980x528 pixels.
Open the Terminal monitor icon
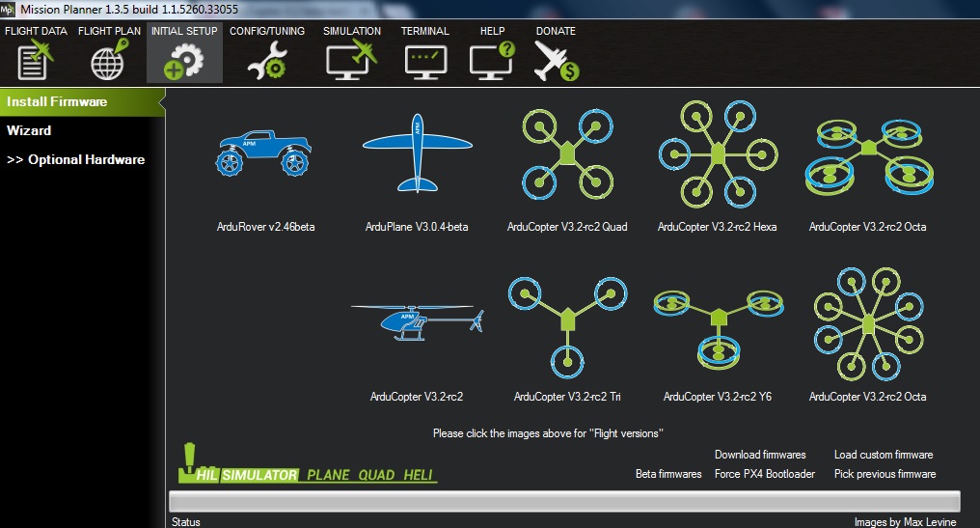(425, 62)
